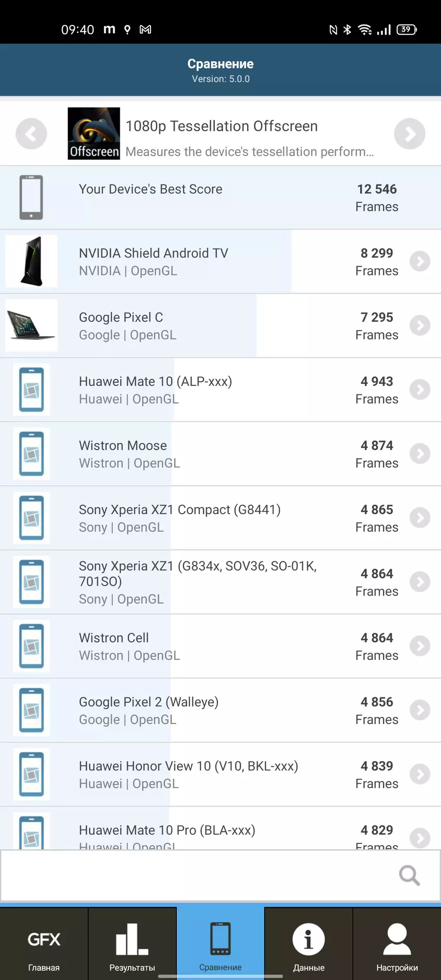Expand Huawei Mate 10 (ALP-xxx) chevron

tap(420, 390)
